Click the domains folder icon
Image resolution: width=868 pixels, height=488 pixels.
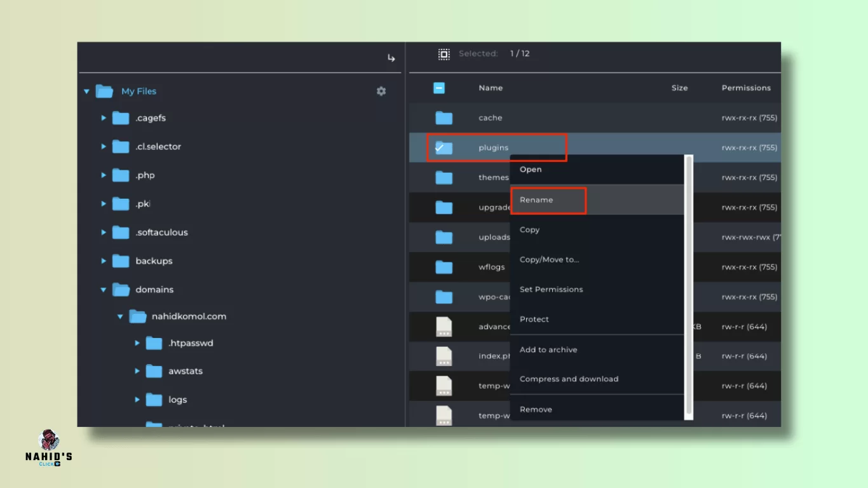pyautogui.click(x=121, y=290)
